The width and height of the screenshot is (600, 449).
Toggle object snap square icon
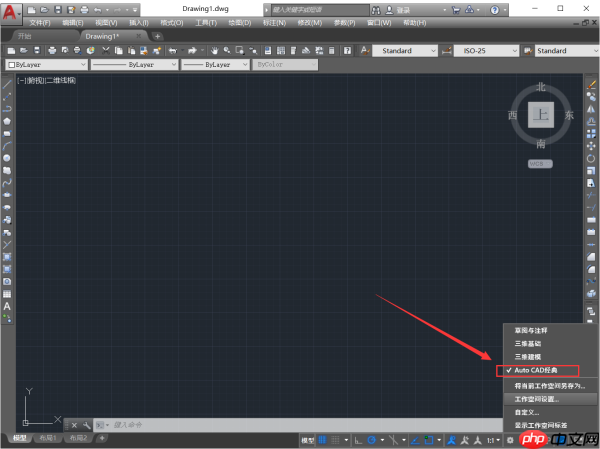[429, 440]
